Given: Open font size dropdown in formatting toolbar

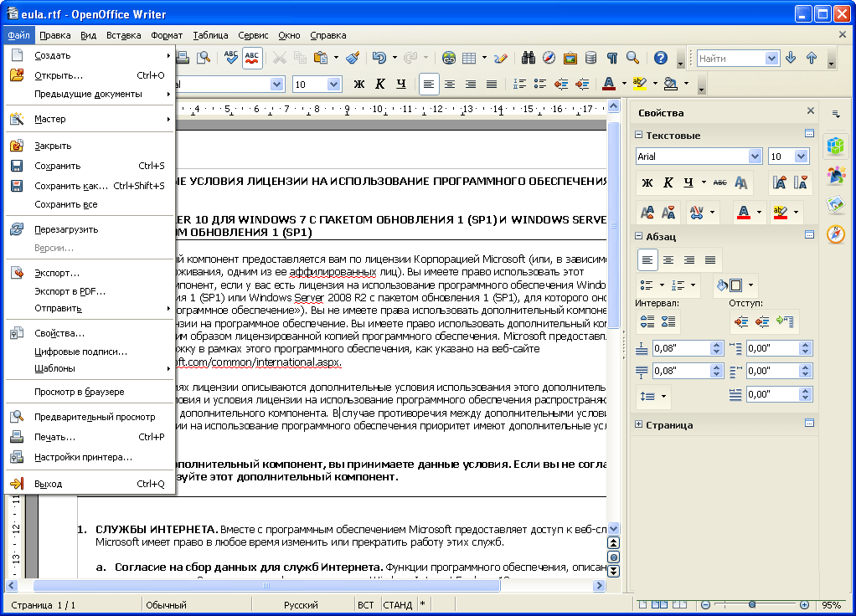Looking at the screenshot, I should click(x=334, y=84).
